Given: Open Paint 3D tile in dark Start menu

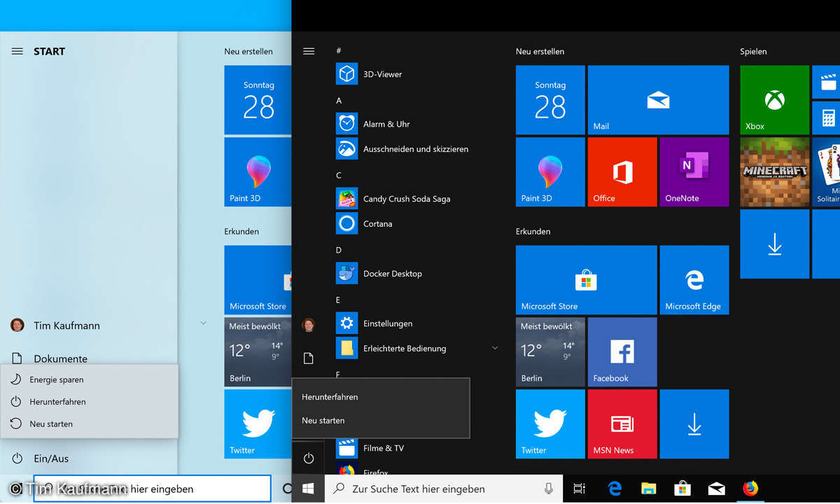Looking at the screenshot, I should pos(550,172).
